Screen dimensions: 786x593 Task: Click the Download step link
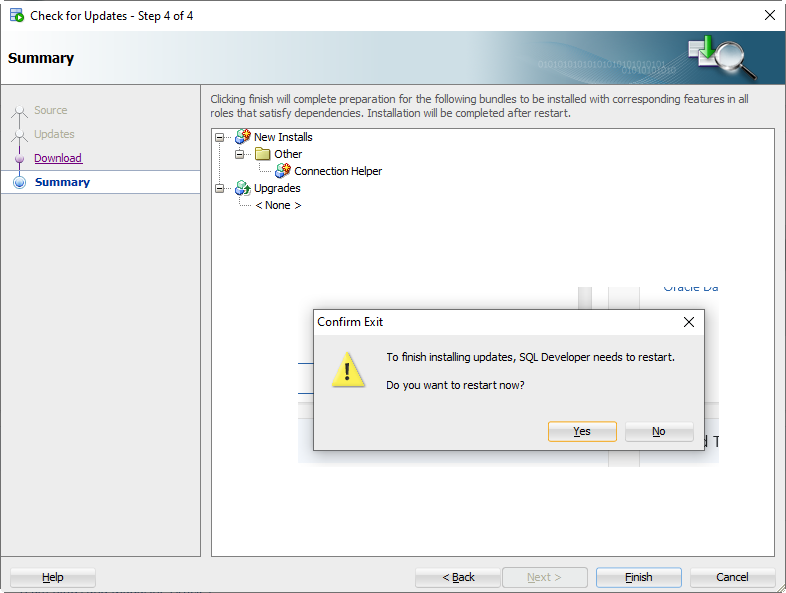[58, 158]
